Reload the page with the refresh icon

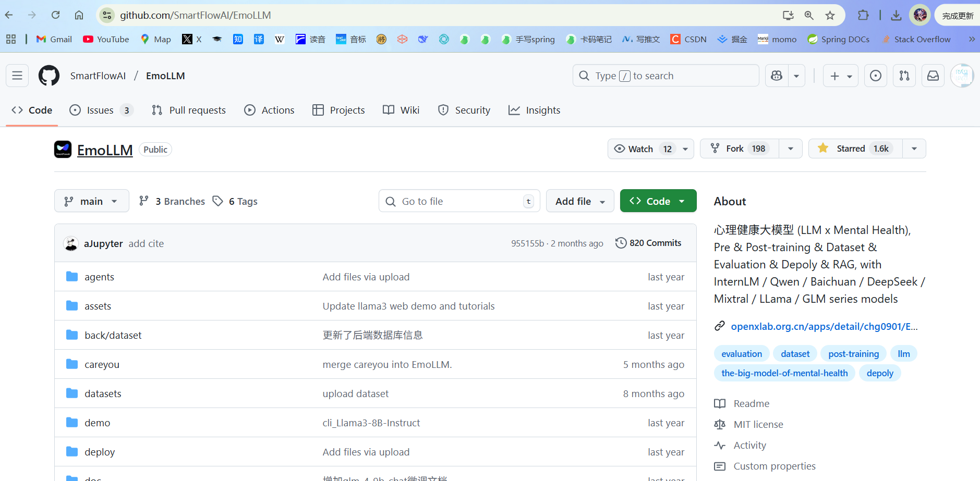pos(55,15)
